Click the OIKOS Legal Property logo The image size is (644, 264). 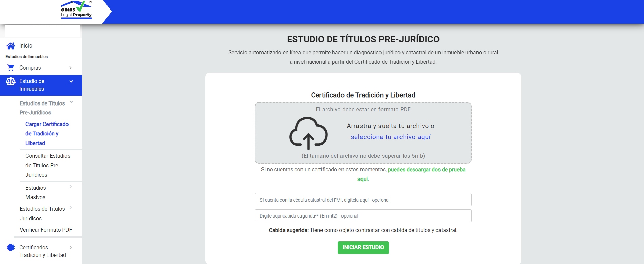pyautogui.click(x=76, y=10)
